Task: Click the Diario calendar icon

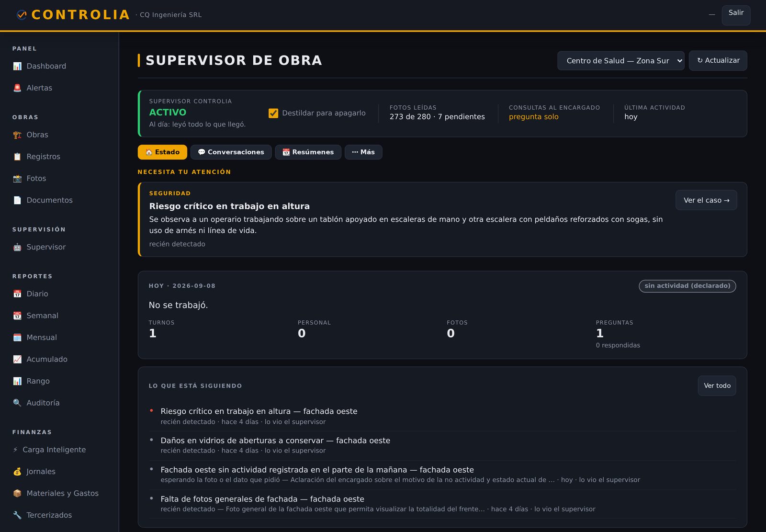Action: [x=17, y=294]
